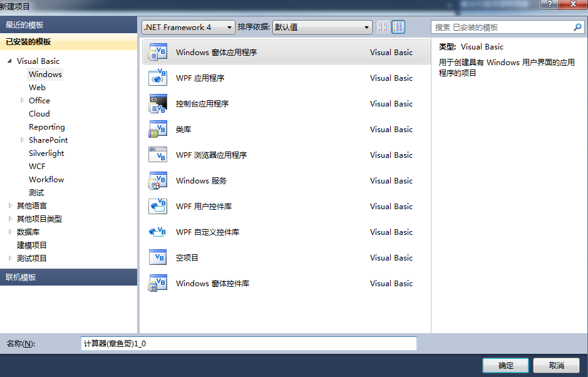588x377 pixels.
Task: Select the Workflow category
Action: coord(46,179)
